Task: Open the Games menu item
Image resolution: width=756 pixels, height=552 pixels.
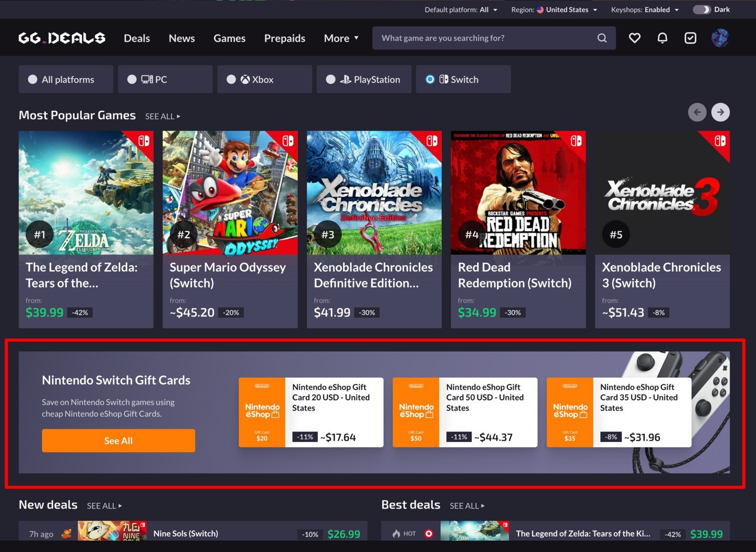Action: (x=229, y=38)
